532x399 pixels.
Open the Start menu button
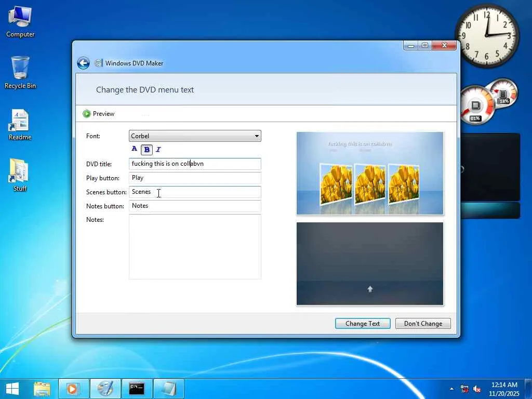[12, 389]
